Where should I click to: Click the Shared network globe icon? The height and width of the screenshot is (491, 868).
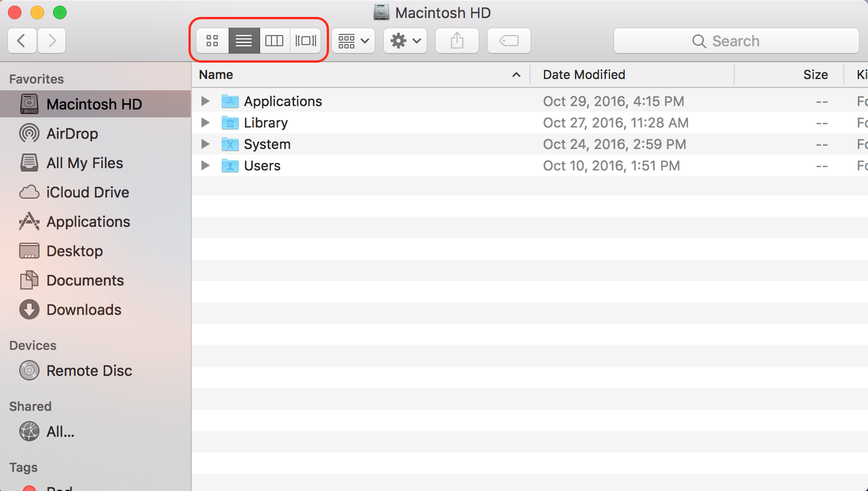click(x=29, y=431)
